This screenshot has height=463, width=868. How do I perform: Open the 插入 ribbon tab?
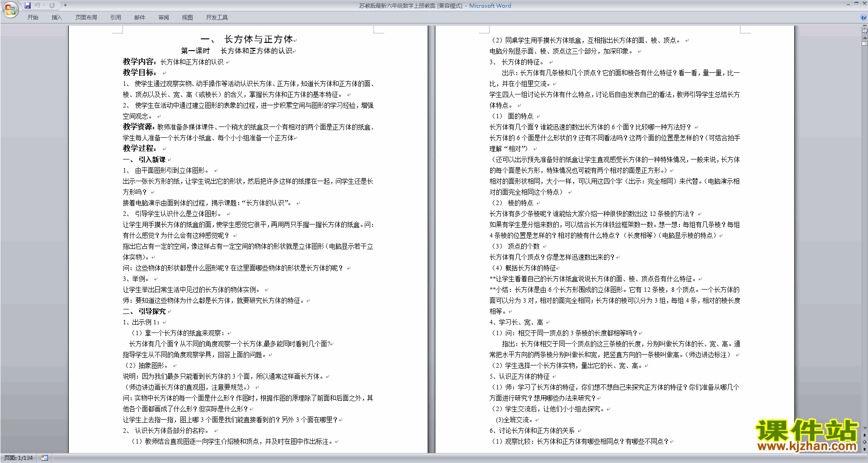pyautogui.click(x=57, y=18)
